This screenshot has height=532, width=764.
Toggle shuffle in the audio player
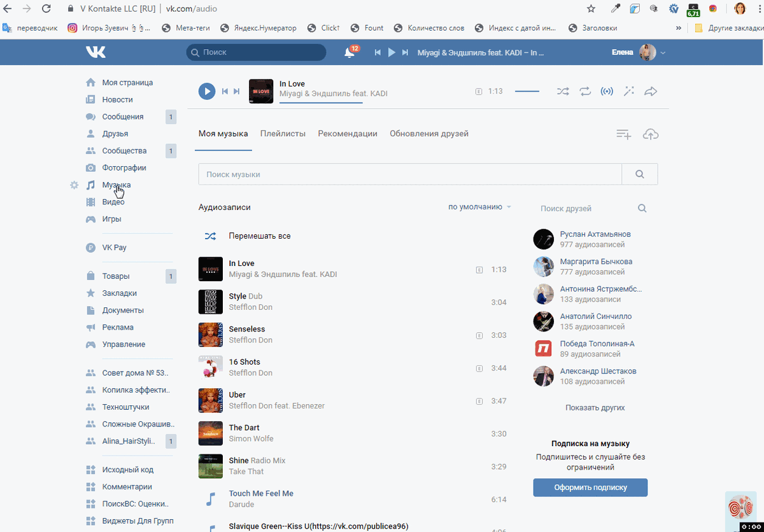[x=563, y=92]
